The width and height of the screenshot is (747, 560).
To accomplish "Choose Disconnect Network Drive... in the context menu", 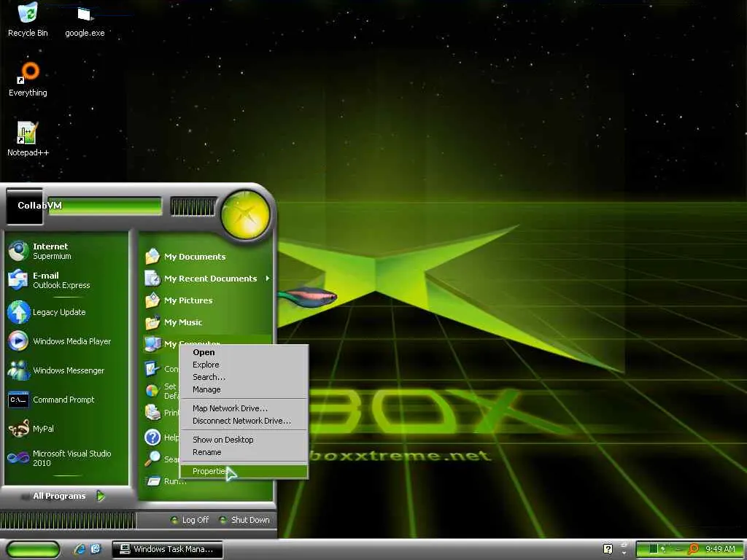I will pyautogui.click(x=244, y=421).
